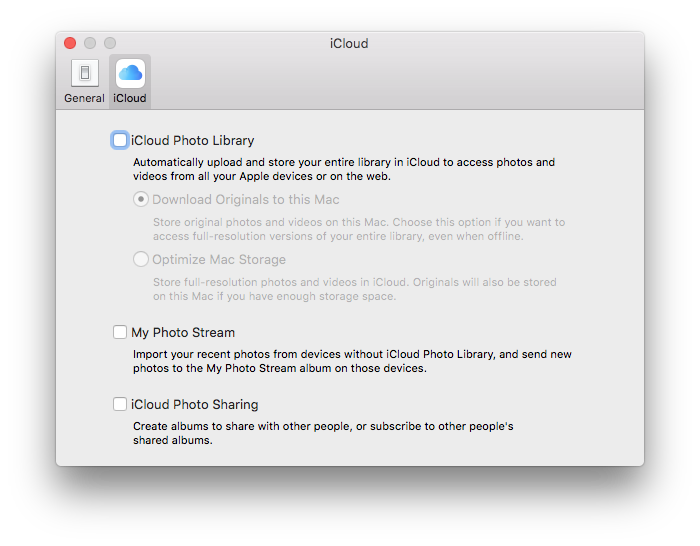Screen dimensions: 700x546
Task: Click the "Store original photos and videos" description
Action: point(359,229)
